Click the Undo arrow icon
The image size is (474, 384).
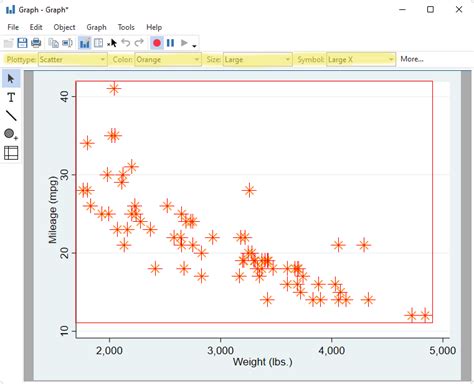[x=126, y=43]
